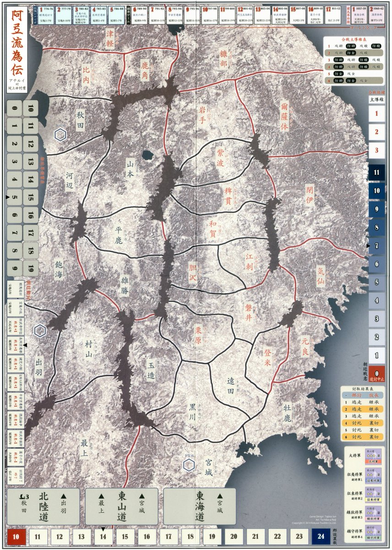
Task: Select turn 17 box 811-12
Action: (333, 15)
